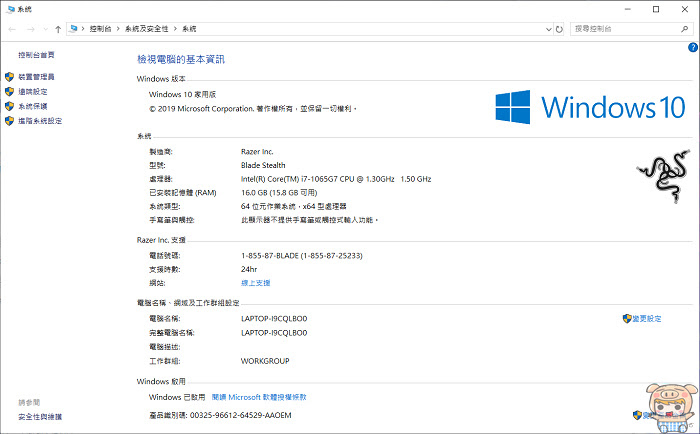Click the forward navigation arrow
The image size is (700, 434).
pos(30,29)
